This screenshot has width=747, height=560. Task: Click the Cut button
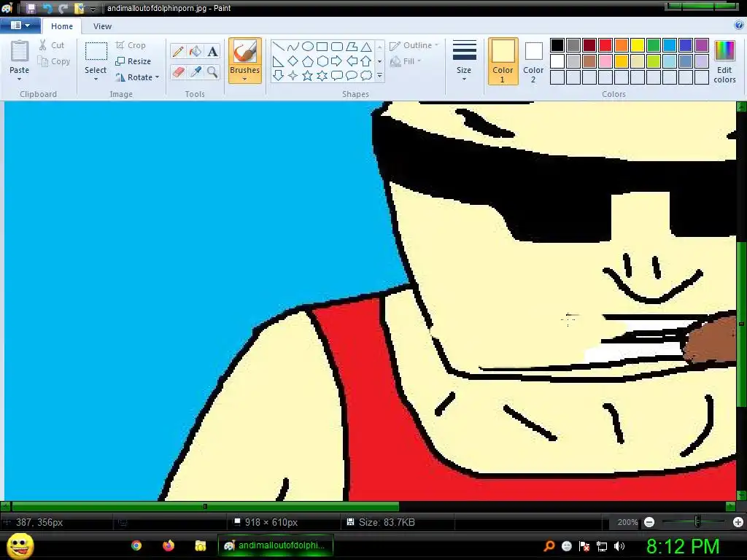point(52,45)
